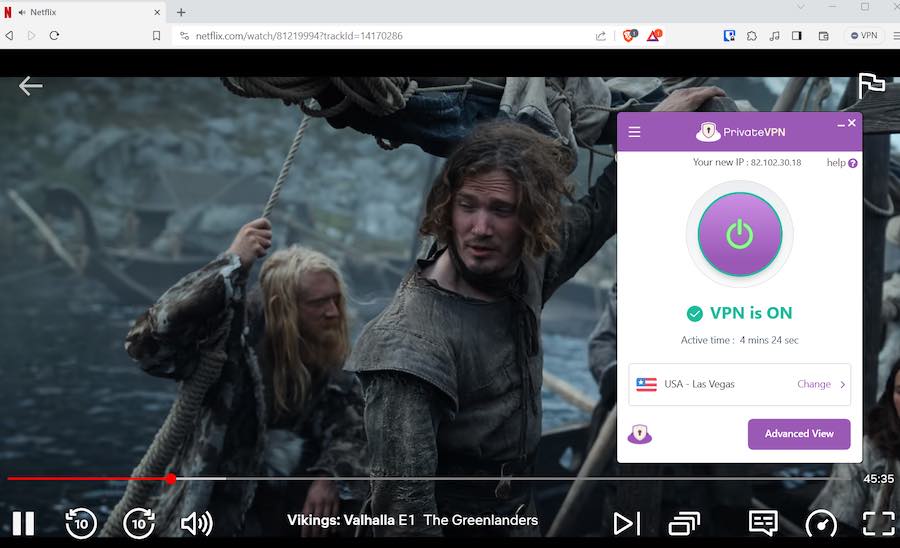Toggle the VPN power button off
Viewport: 900px width, 548px height.
point(740,234)
